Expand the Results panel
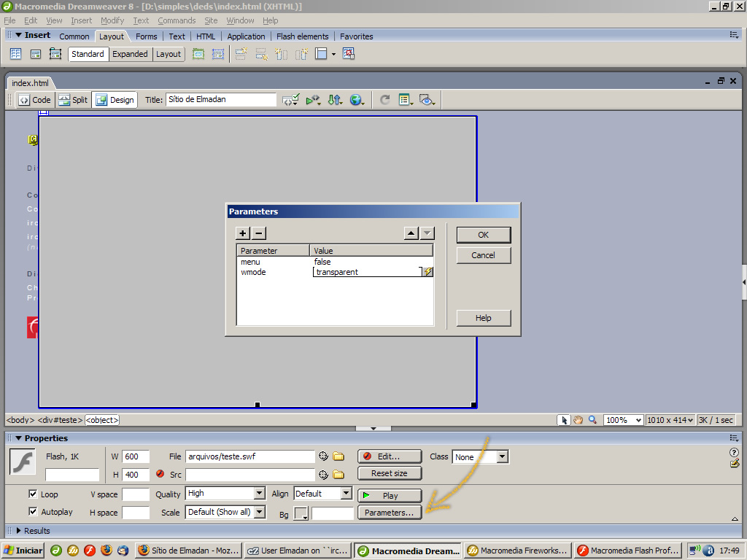Image resolution: width=747 pixels, height=560 pixels. click(18, 531)
